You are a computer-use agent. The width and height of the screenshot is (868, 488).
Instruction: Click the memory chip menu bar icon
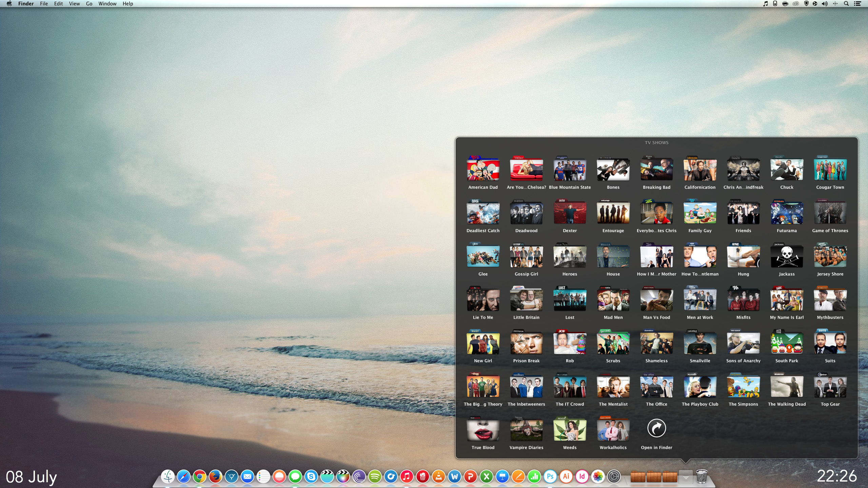tap(775, 4)
